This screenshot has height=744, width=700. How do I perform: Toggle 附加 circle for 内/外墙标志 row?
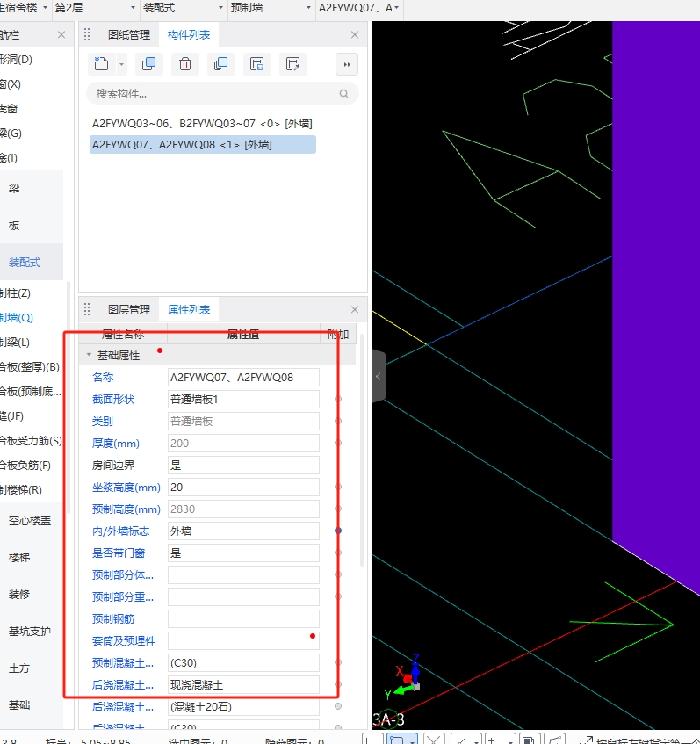(338, 531)
